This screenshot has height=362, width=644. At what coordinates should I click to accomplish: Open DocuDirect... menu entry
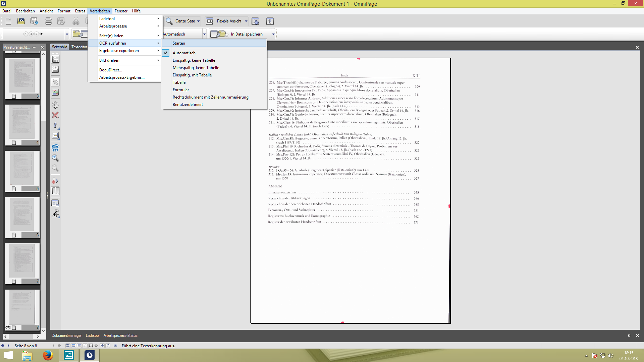[125, 70]
